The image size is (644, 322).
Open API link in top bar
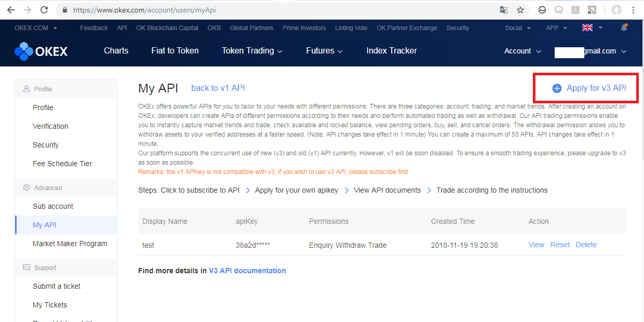pos(122,28)
